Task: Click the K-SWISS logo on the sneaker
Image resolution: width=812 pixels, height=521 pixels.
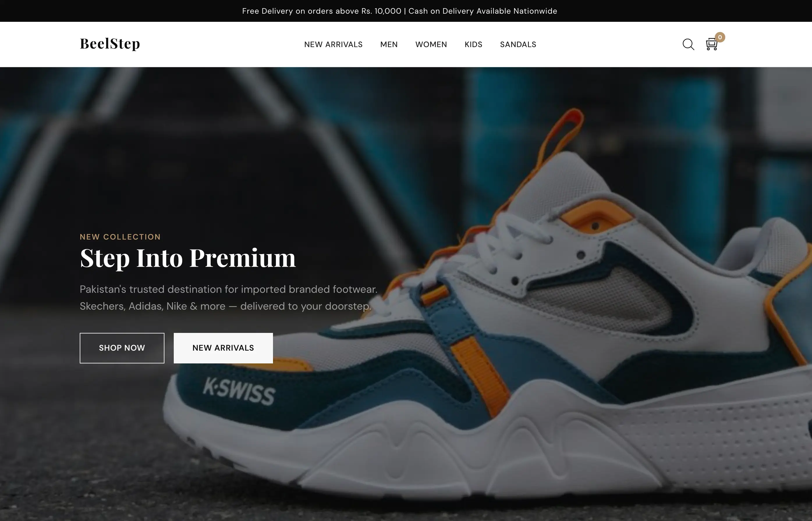Action: click(239, 391)
